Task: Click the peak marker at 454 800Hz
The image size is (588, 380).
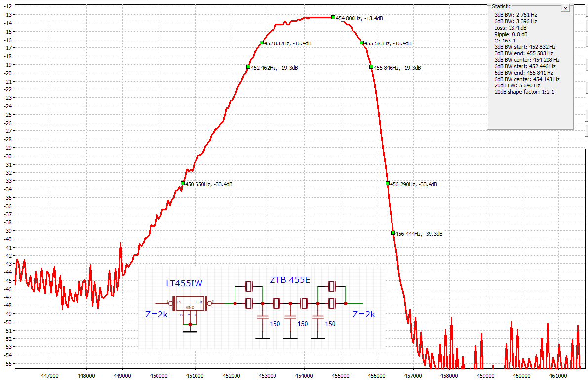Action: click(x=333, y=17)
